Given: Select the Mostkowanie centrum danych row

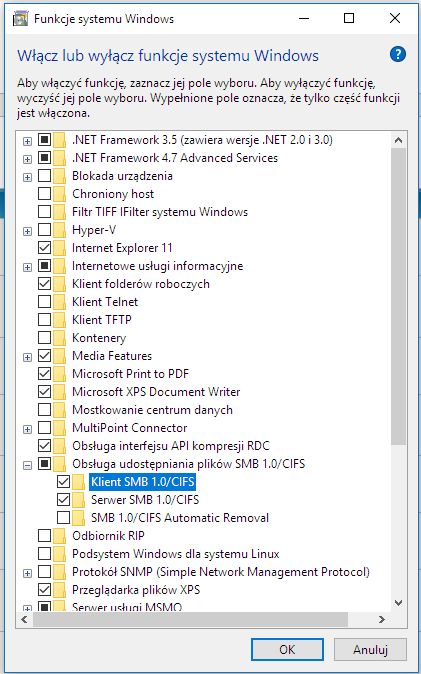Looking at the screenshot, I should (x=152, y=410).
